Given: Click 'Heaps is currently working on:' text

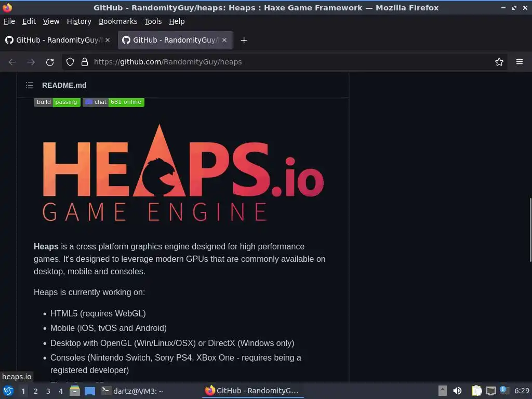Looking at the screenshot, I should (89, 292).
